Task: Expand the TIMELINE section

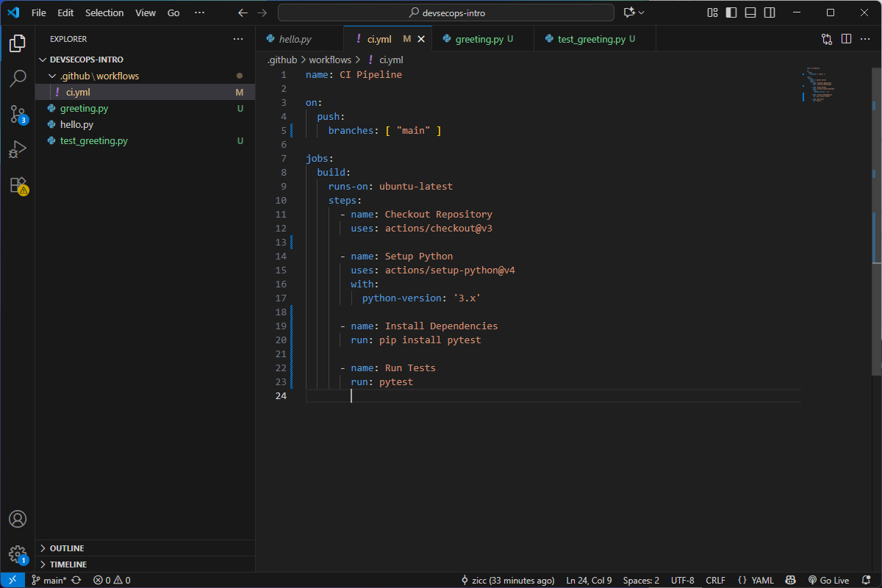Action: coord(68,564)
